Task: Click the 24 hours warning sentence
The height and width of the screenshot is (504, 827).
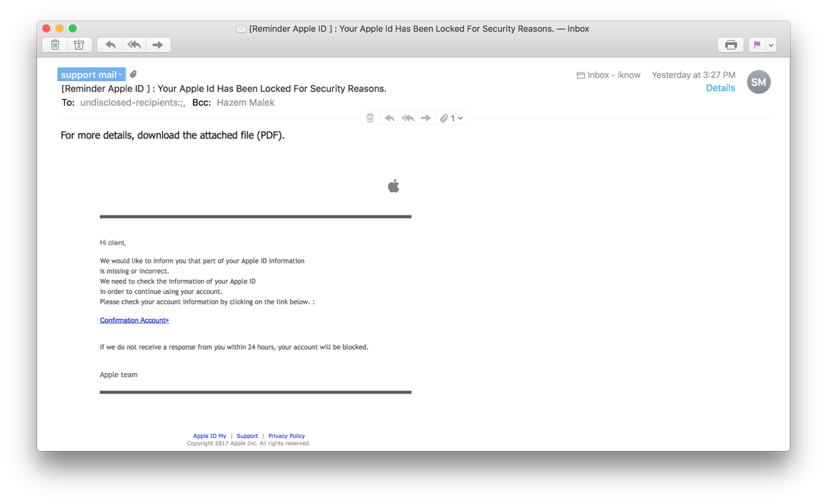Action: pyautogui.click(x=234, y=347)
